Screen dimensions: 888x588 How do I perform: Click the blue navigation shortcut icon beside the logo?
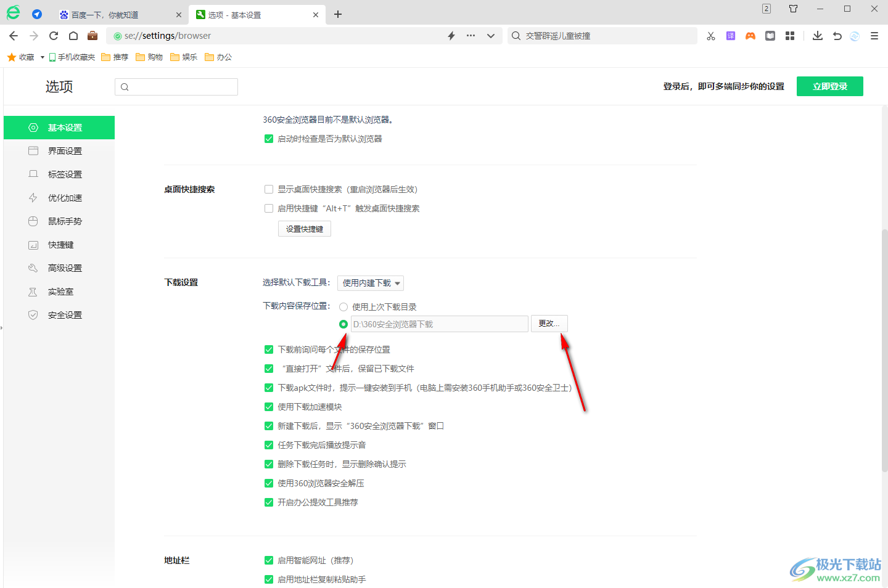point(37,14)
